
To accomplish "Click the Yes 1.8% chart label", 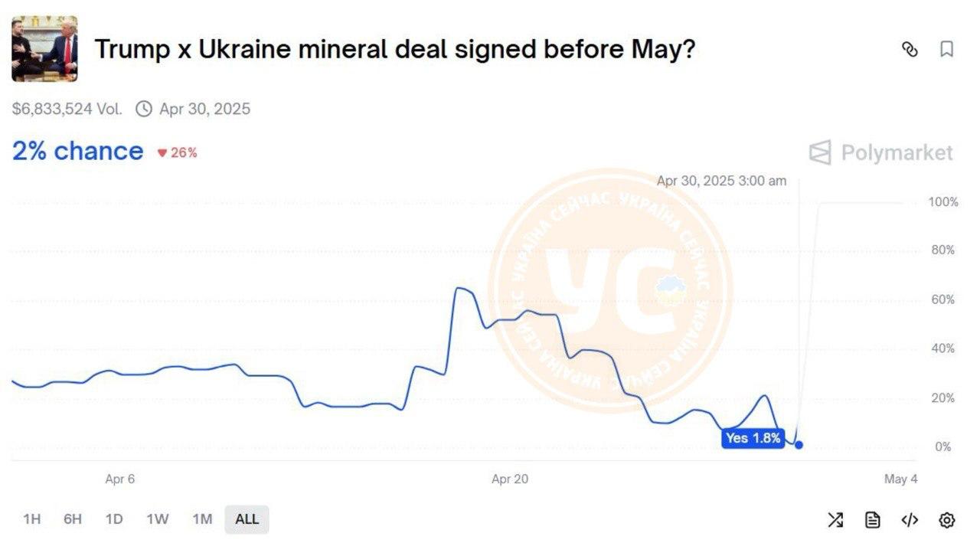I will (x=753, y=438).
